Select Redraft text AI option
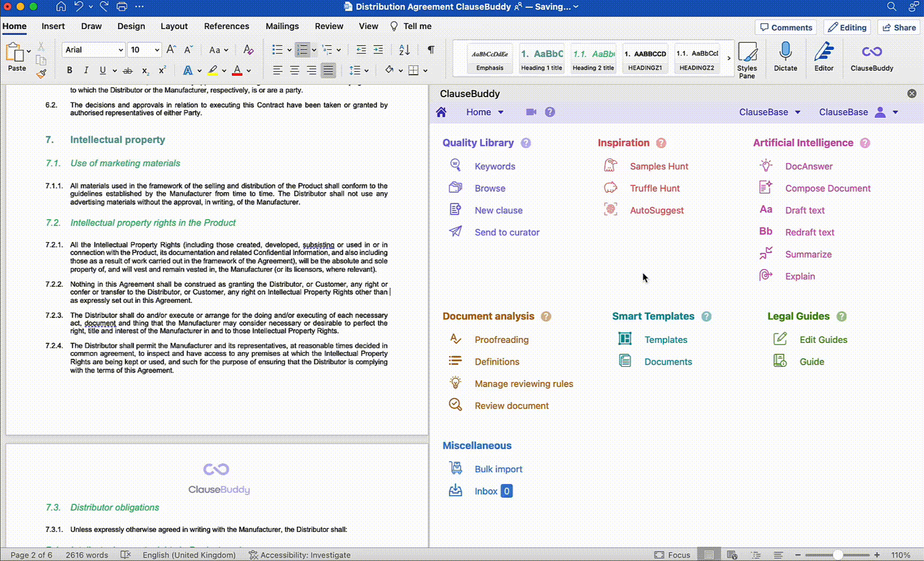 point(810,232)
